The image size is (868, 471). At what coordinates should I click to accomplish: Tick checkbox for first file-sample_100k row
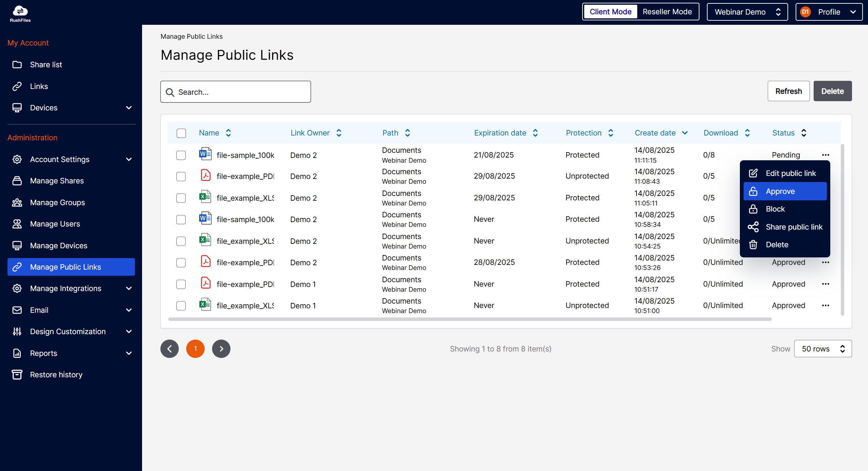(181, 155)
